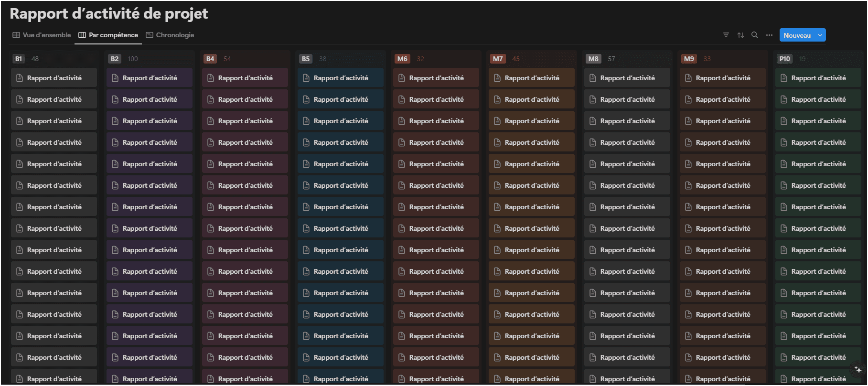Open the AI sparkle assistant icon
The width and height of the screenshot is (868, 386).
[x=858, y=370]
